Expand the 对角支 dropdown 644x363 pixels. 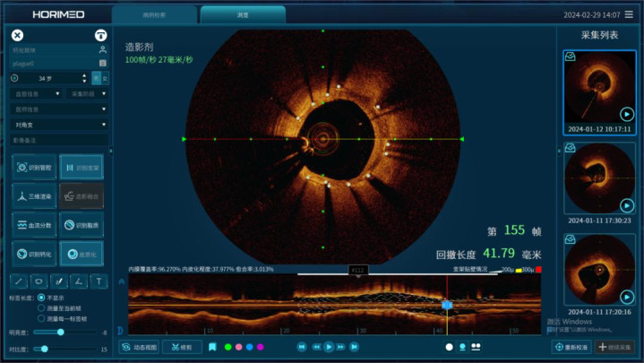click(x=59, y=125)
